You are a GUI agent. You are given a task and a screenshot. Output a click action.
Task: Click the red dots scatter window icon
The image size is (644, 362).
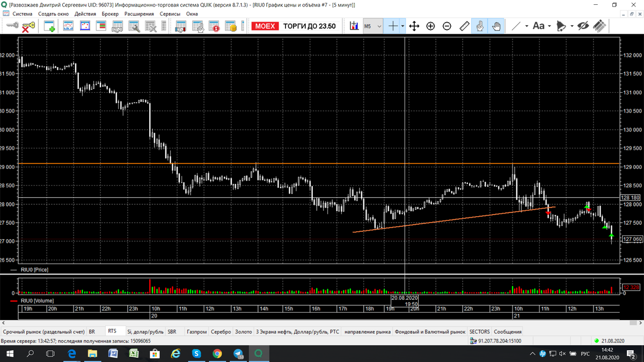click(x=85, y=26)
